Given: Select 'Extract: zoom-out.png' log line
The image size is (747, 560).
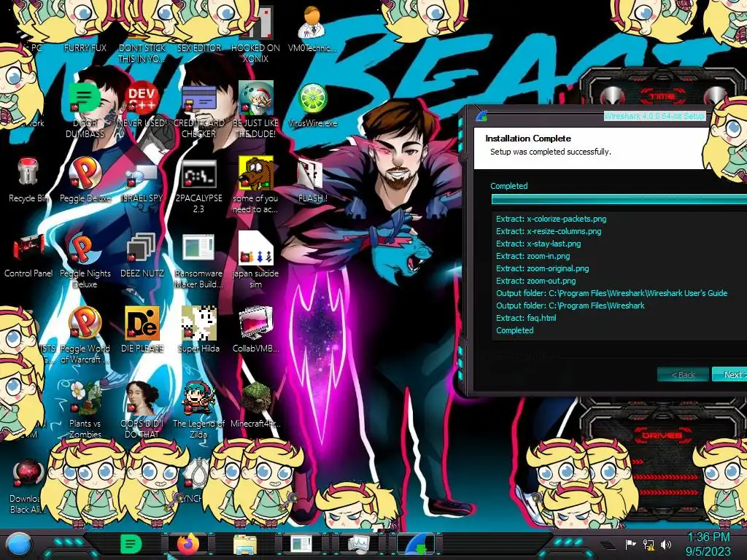Looking at the screenshot, I should (x=535, y=281).
